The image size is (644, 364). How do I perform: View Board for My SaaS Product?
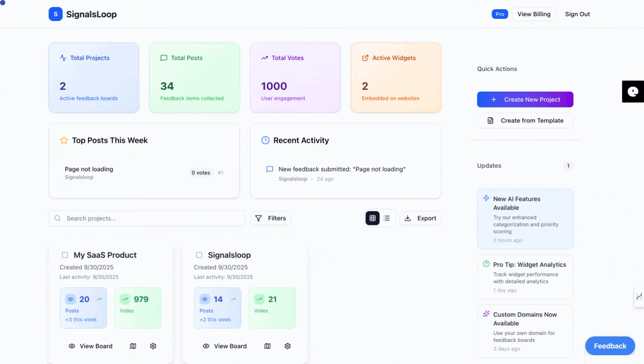coord(91,346)
